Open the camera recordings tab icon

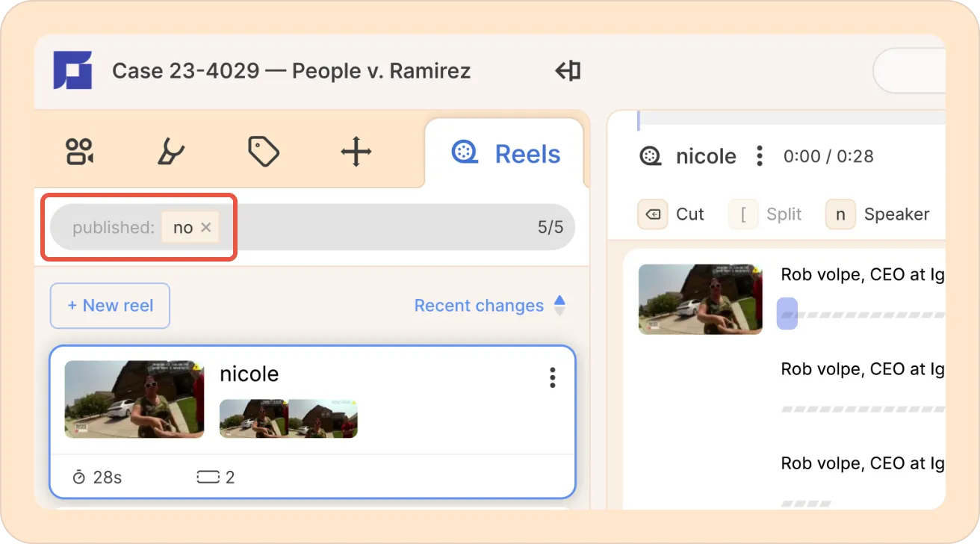(x=79, y=152)
